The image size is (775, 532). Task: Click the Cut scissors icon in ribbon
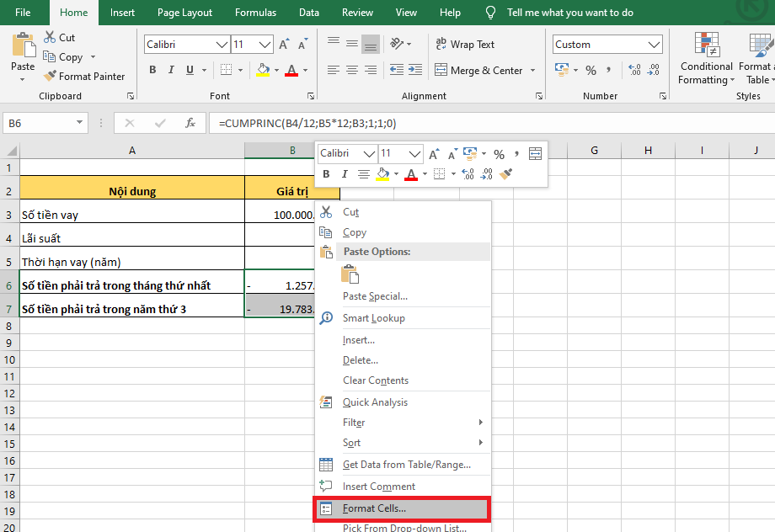click(50, 38)
